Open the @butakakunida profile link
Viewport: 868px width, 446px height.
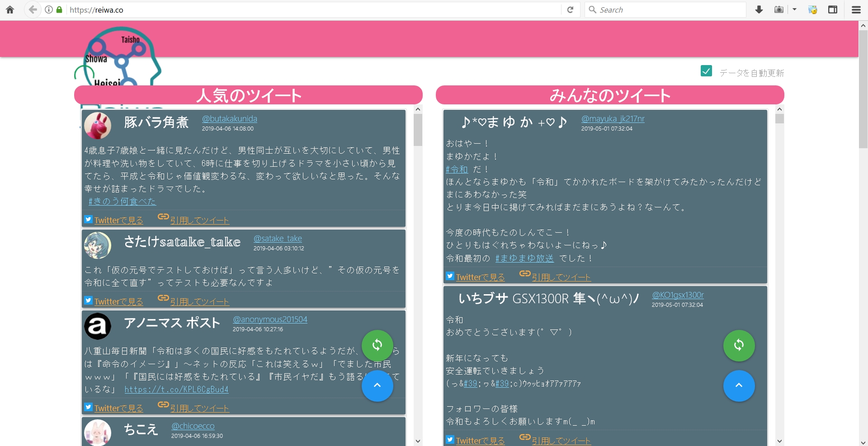point(229,119)
